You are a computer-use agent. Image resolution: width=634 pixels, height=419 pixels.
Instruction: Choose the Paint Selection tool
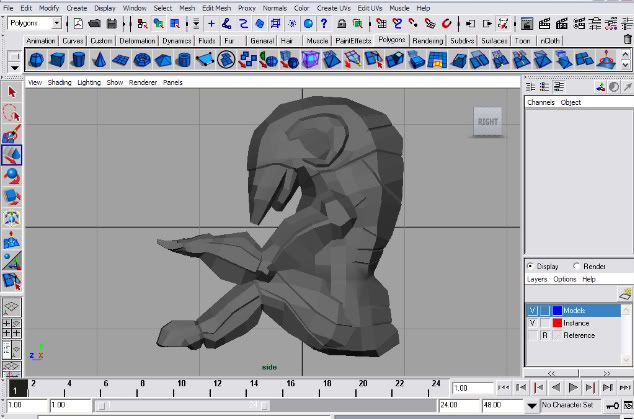(11, 134)
